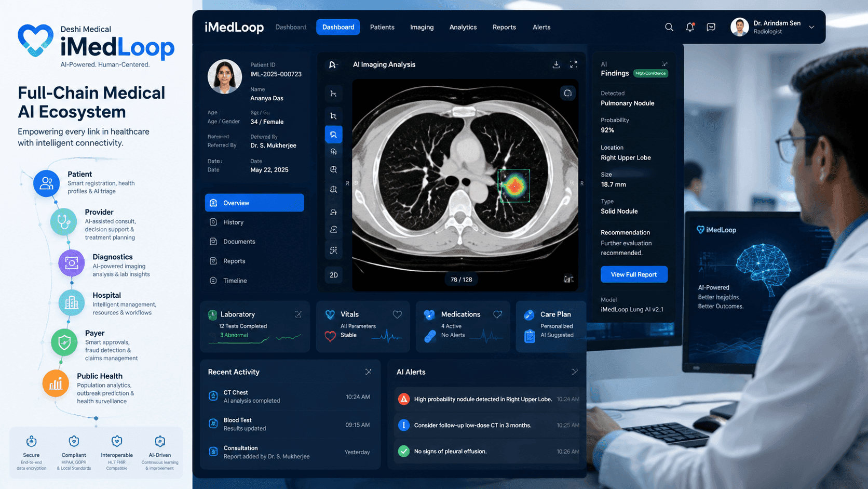
Task: Click the Medications heart icon
Action: [x=429, y=314]
